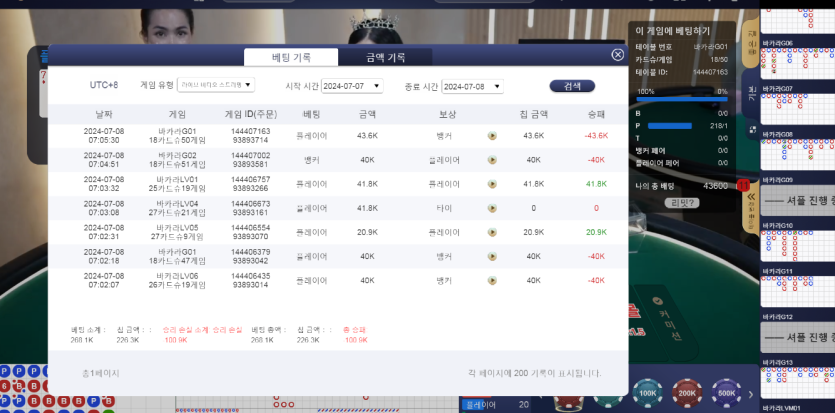The image size is (835, 413).
Task: Select the row with game ID 144406435
Action: pos(338,280)
